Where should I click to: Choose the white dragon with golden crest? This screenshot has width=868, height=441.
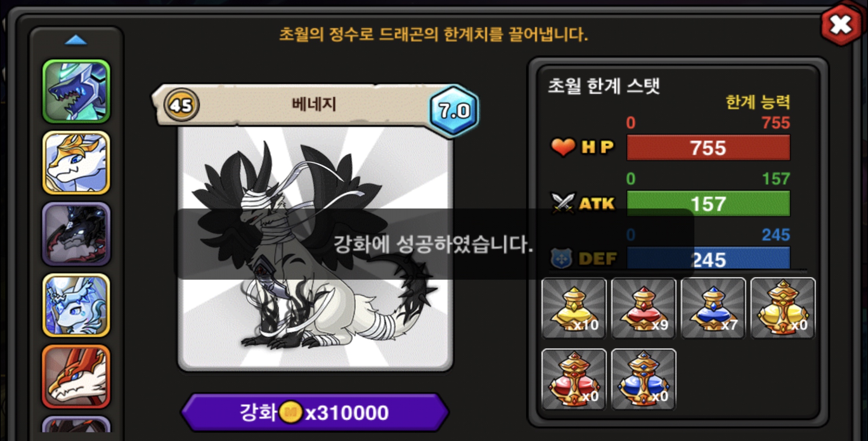(76, 163)
